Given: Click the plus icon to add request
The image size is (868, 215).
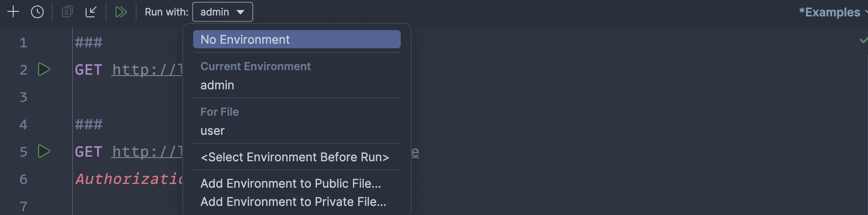Looking at the screenshot, I should pos(13,12).
